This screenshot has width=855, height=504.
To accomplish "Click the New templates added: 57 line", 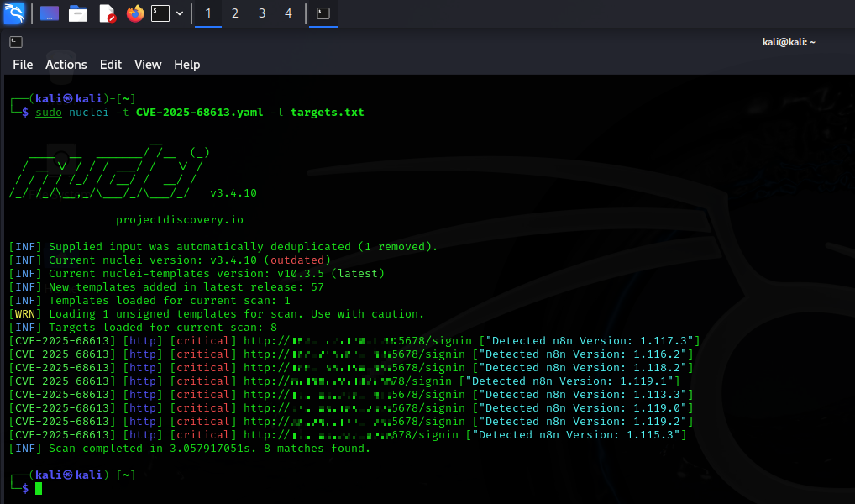I will [166, 287].
